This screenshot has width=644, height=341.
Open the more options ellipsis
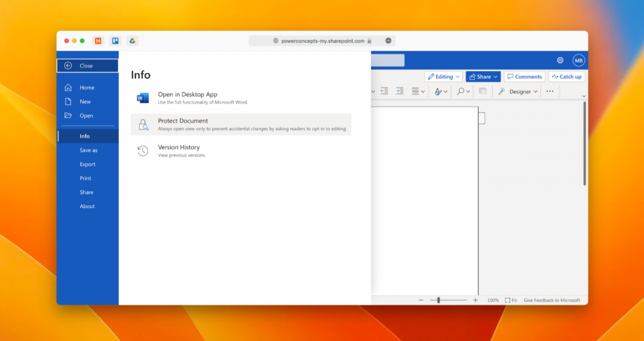550,91
